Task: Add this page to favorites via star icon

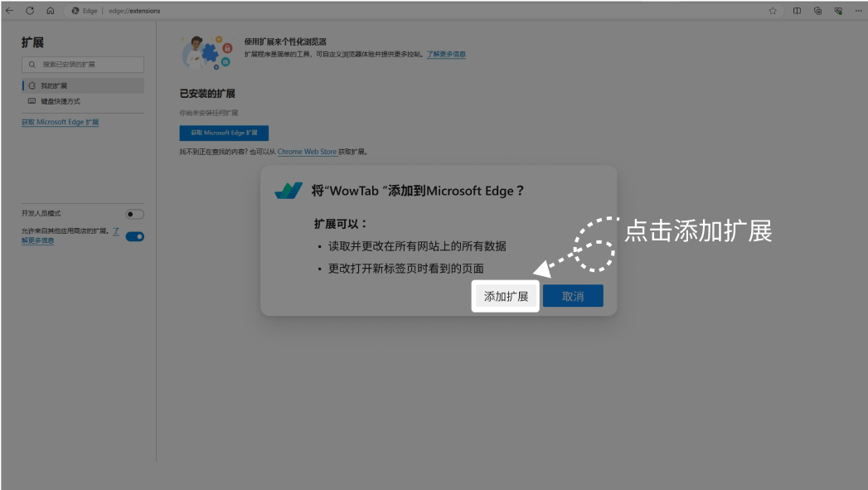Action: 773,11
